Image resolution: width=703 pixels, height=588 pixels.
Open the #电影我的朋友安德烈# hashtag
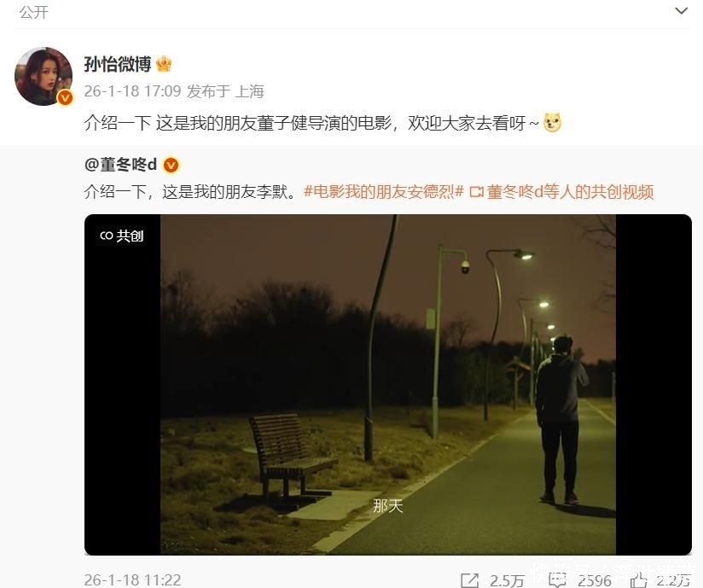point(384,192)
